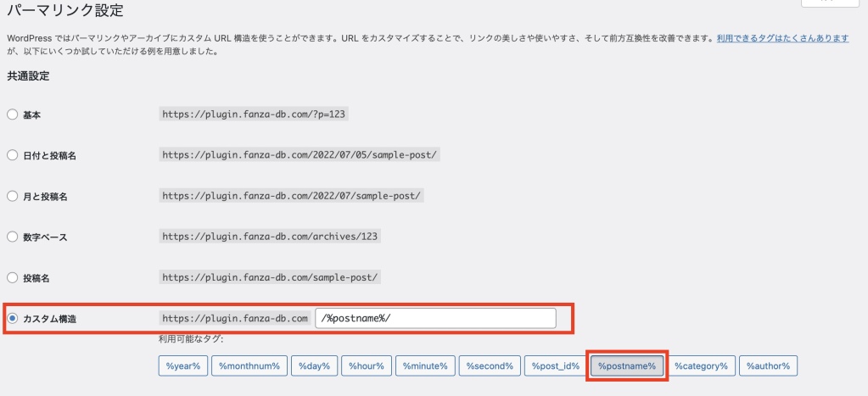868x396 pixels.
Task: Add the %monthnum% tag button
Action: (249, 365)
